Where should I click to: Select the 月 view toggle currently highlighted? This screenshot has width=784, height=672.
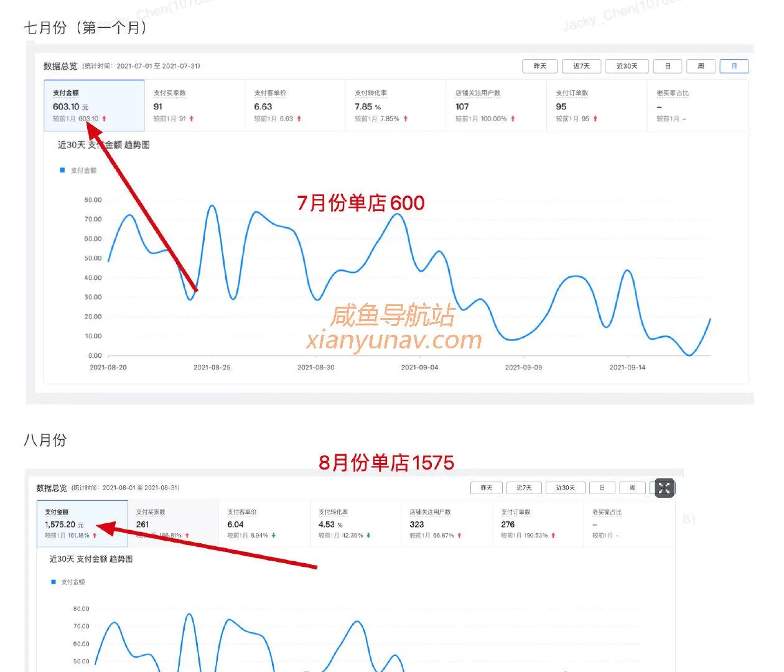(x=734, y=66)
